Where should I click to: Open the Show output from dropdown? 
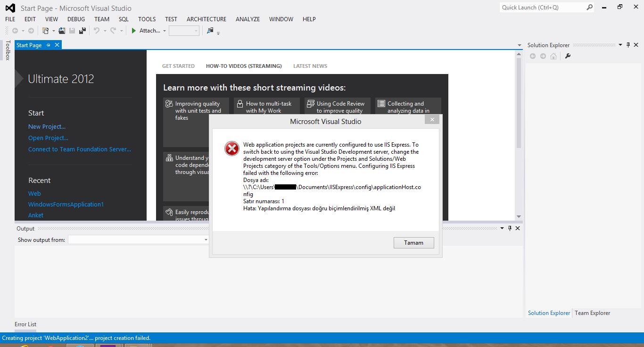(x=138, y=240)
